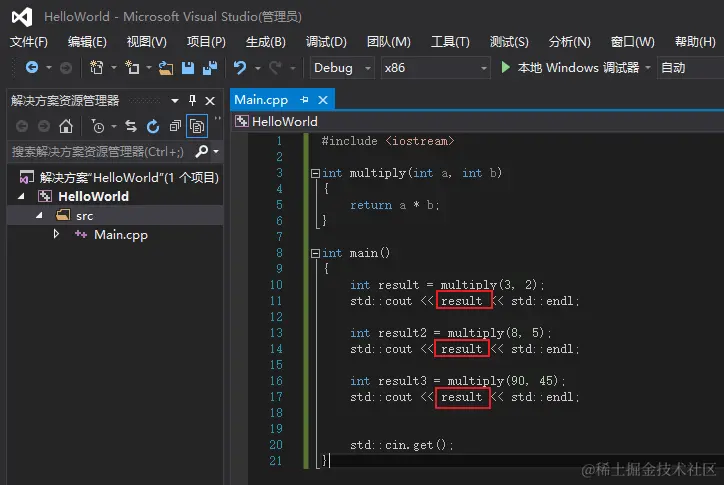This screenshot has width=724, height=485.
Task: Click the Solution Explorer search magnifier
Action: point(202,151)
